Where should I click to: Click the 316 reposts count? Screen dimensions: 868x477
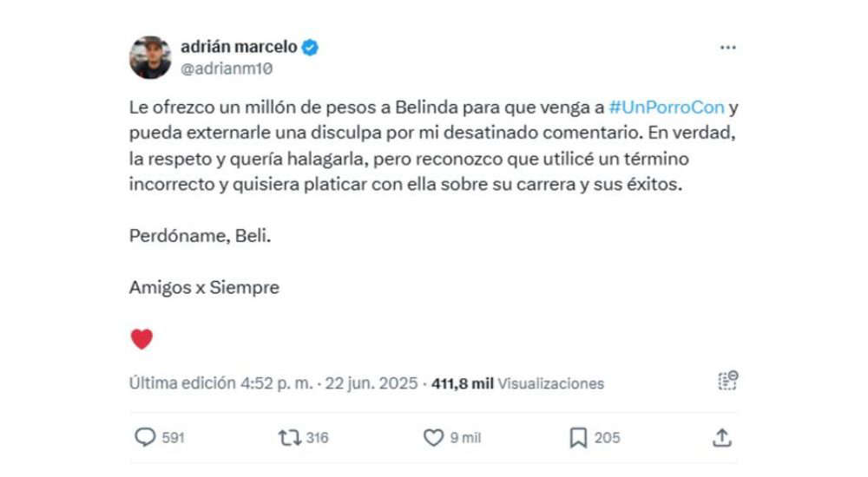coord(317,438)
